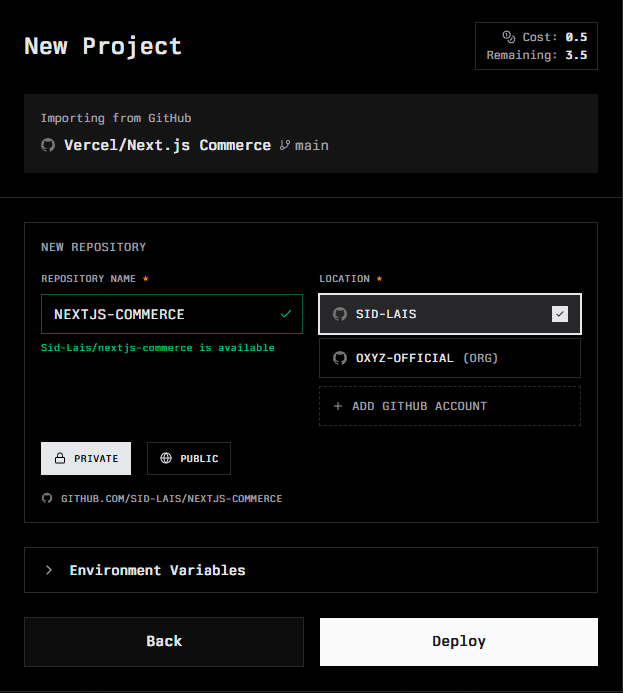
Task: Click the globe icon on the Public button
Action: [x=166, y=459]
